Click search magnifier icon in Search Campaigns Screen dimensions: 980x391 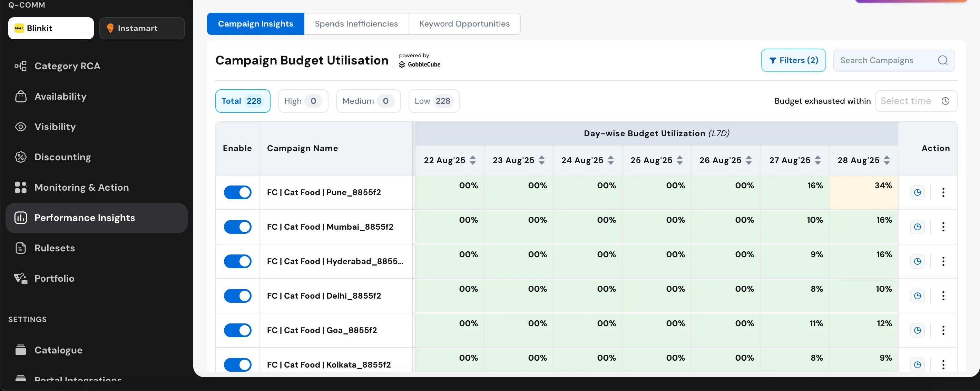click(x=942, y=60)
